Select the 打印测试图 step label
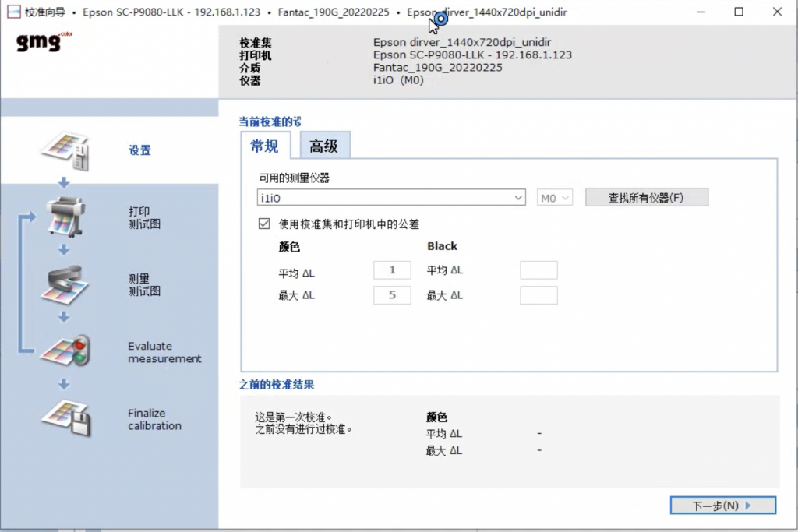This screenshot has width=798, height=532. 144,217
